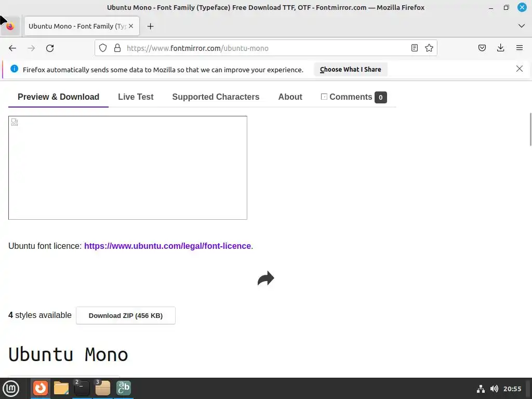The image size is (532, 399).
Task: Open the Ubuntu font licence link
Action: [x=167, y=246]
